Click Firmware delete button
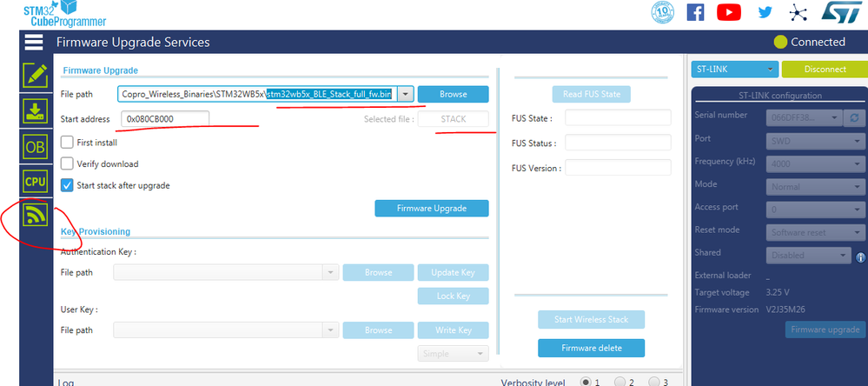Screen dimensions: 868x386 [591, 349]
